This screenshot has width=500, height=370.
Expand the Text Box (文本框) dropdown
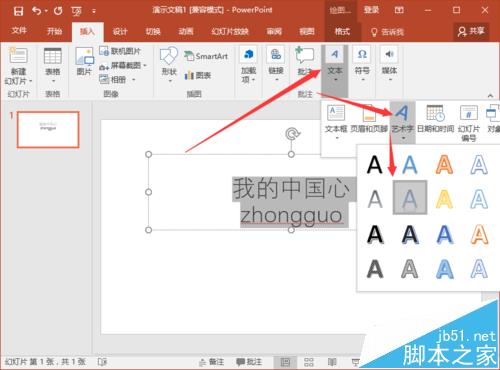click(337, 138)
